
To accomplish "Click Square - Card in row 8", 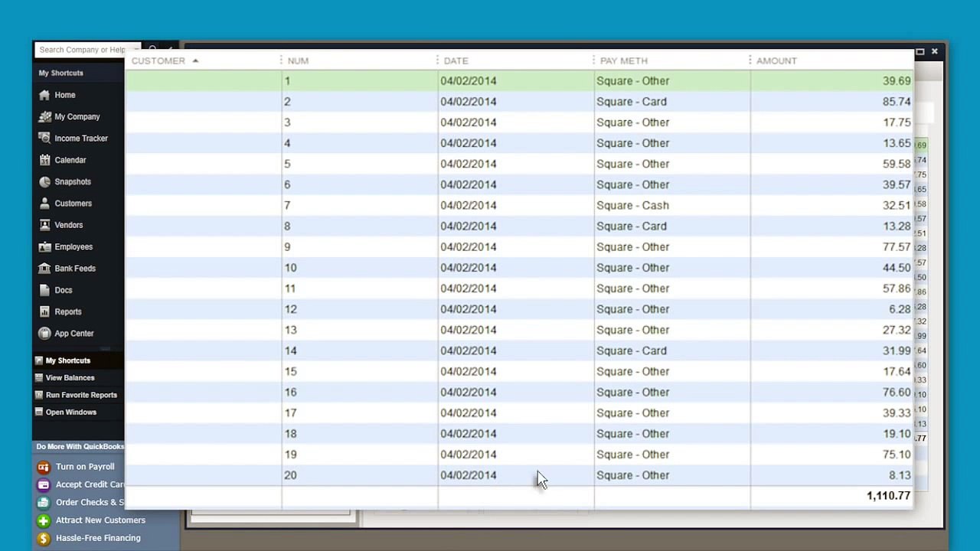I will 632,226.
